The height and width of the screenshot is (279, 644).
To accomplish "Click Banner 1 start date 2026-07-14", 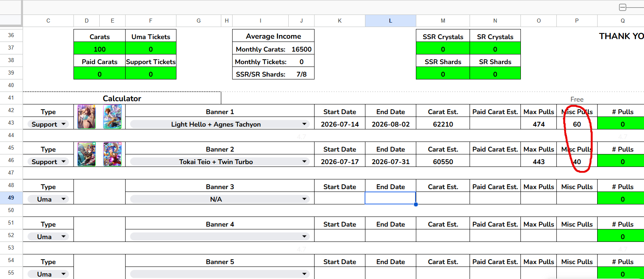I will coord(340,124).
